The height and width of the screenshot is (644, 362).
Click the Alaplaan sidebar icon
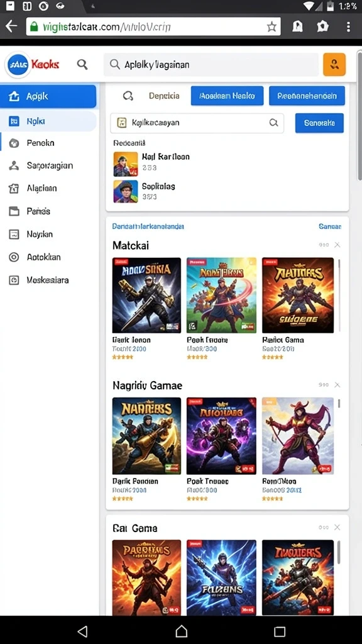click(14, 189)
